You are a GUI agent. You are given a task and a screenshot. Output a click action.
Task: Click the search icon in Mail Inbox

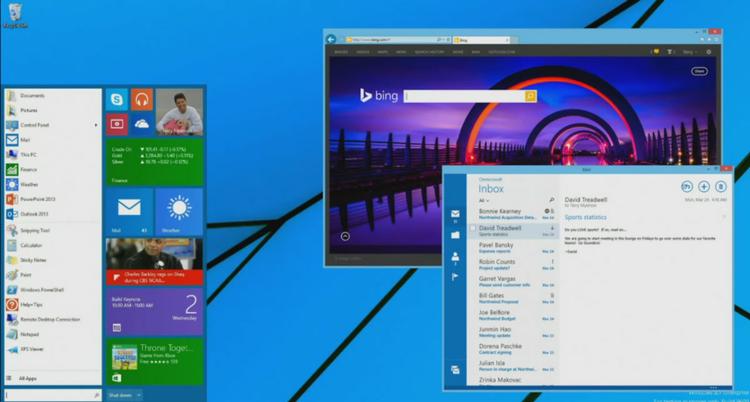[551, 200]
